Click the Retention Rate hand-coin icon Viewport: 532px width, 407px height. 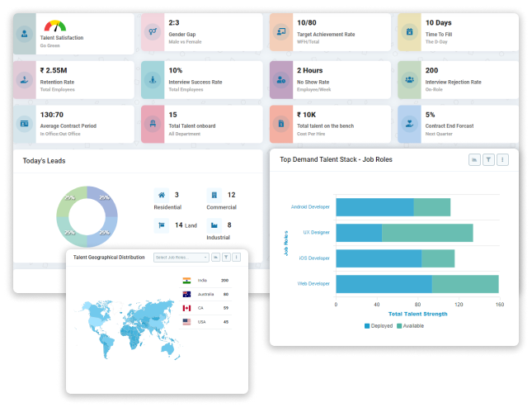(x=25, y=79)
